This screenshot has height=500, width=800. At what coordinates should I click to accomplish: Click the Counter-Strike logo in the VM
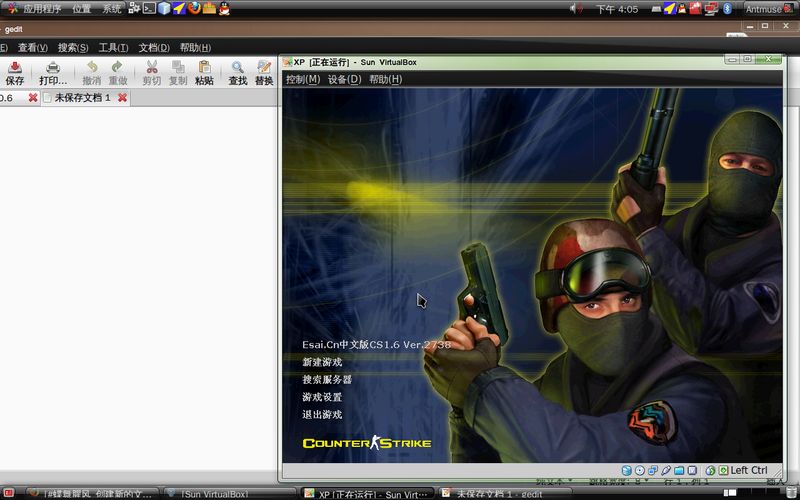coord(367,443)
